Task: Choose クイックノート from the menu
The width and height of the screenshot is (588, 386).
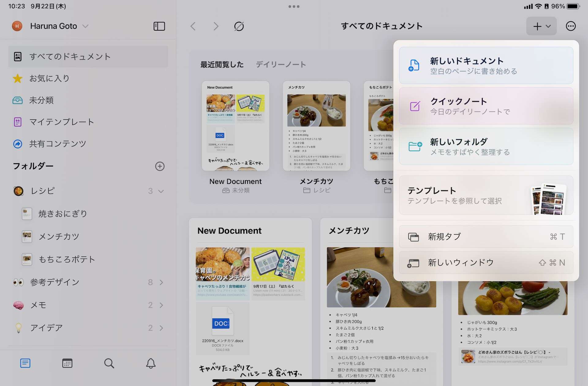Action: click(x=486, y=106)
